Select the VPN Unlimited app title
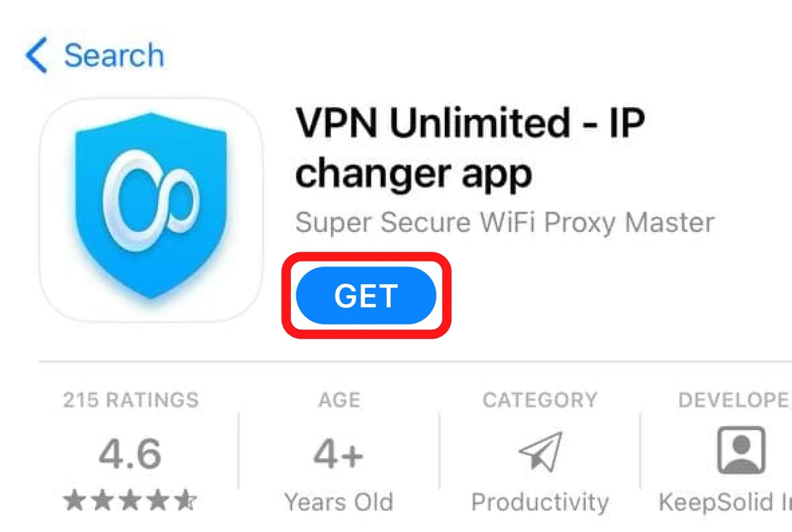The image size is (792, 532). point(470,148)
